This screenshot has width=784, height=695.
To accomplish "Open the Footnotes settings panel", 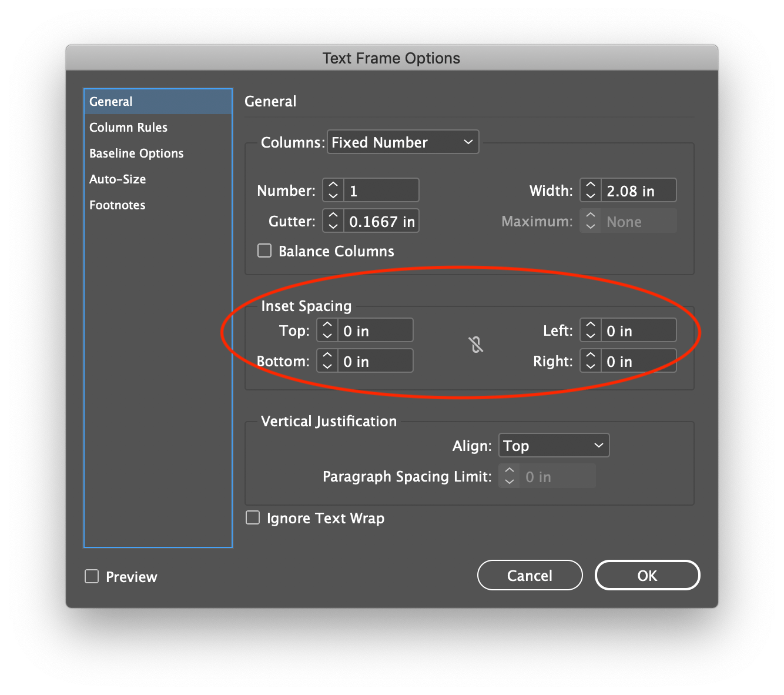I will click(117, 205).
